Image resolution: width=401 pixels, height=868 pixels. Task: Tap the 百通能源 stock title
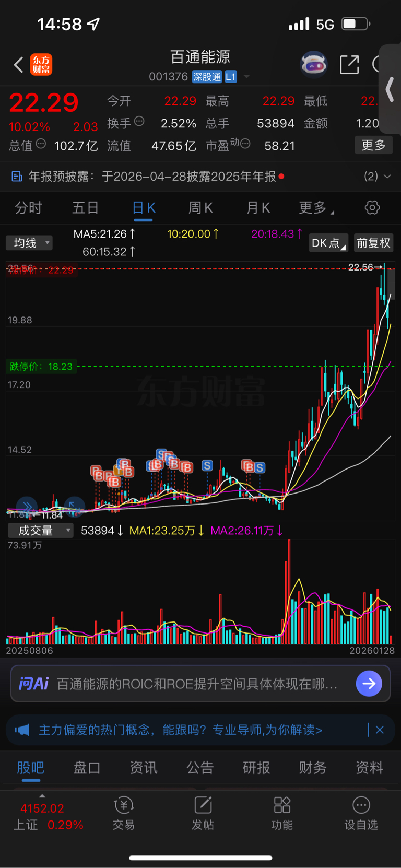pyautogui.click(x=200, y=57)
